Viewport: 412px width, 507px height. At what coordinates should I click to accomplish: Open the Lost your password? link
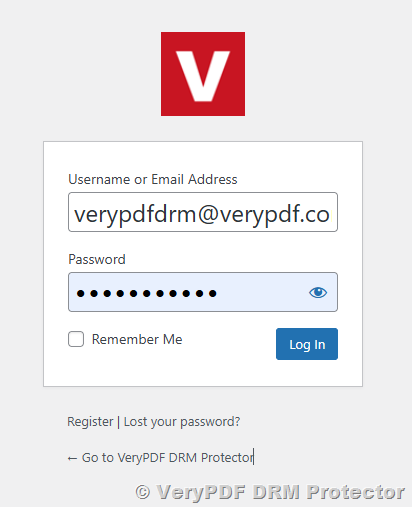(x=182, y=422)
